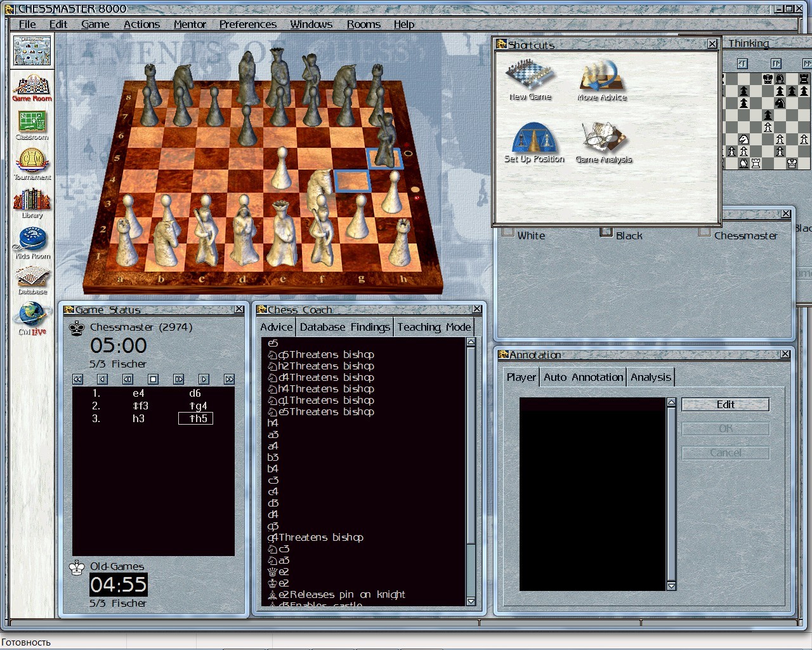Click the up arrow of the Annotation scrollbar
This screenshot has width=812, height=650.
pyautogui.click(x=671, y=402)
